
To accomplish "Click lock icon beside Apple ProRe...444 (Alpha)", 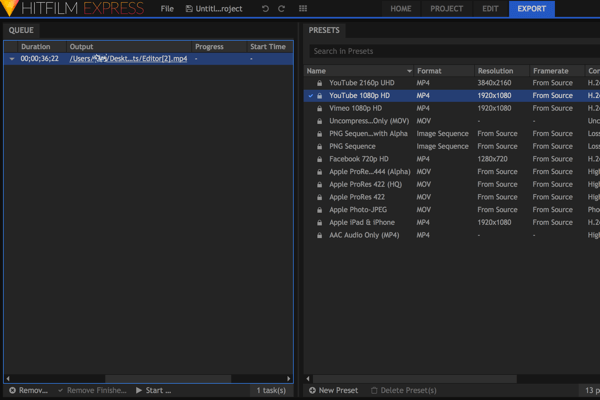I will [319, 171].
